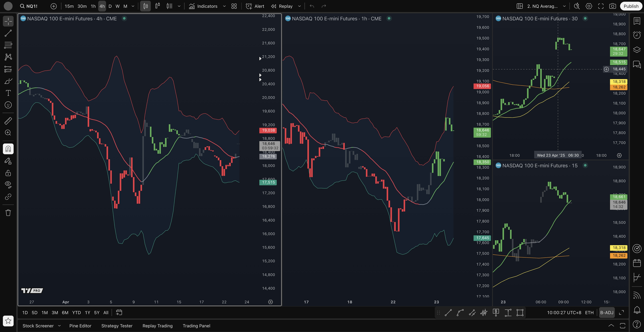Pick the ruler measure tool

coord(8,121)
